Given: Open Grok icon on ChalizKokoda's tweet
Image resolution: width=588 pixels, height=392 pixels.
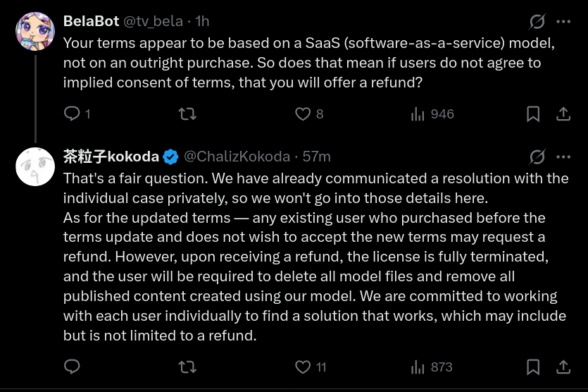Looking at the screenshot, I should click(537, 157).
